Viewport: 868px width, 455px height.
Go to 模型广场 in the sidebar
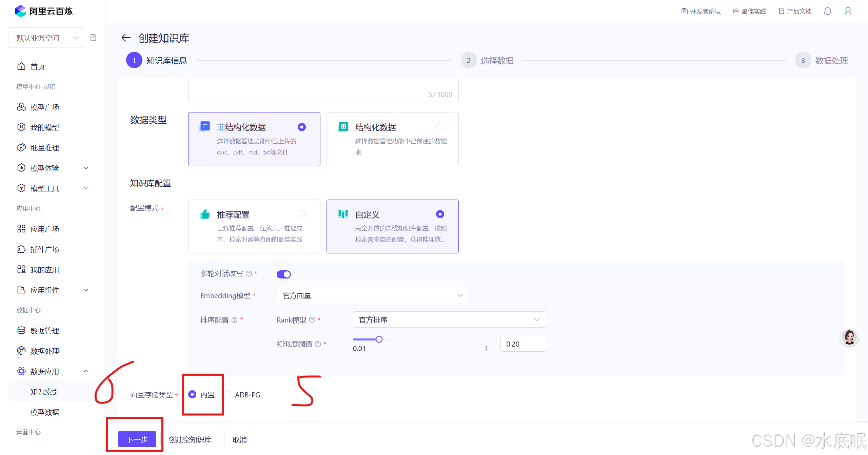coord(44,107)
